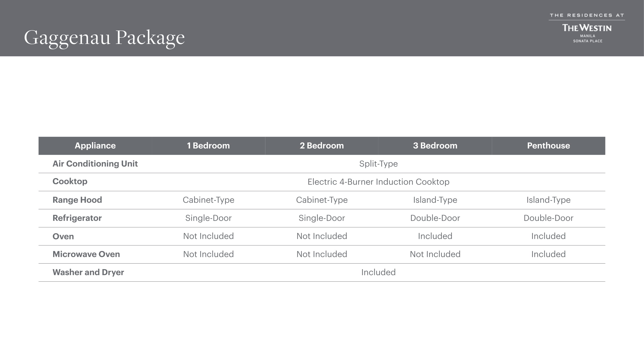Select the Air Conditioning Unit row label
The width and height of the screenshot is (644, 362).
tap(95, 164)
